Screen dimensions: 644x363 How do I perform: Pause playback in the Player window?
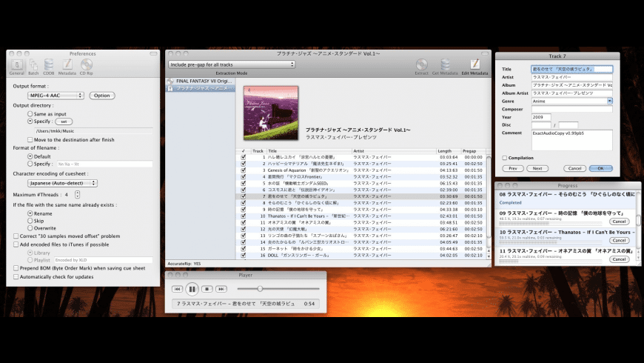tap(192, 289)
